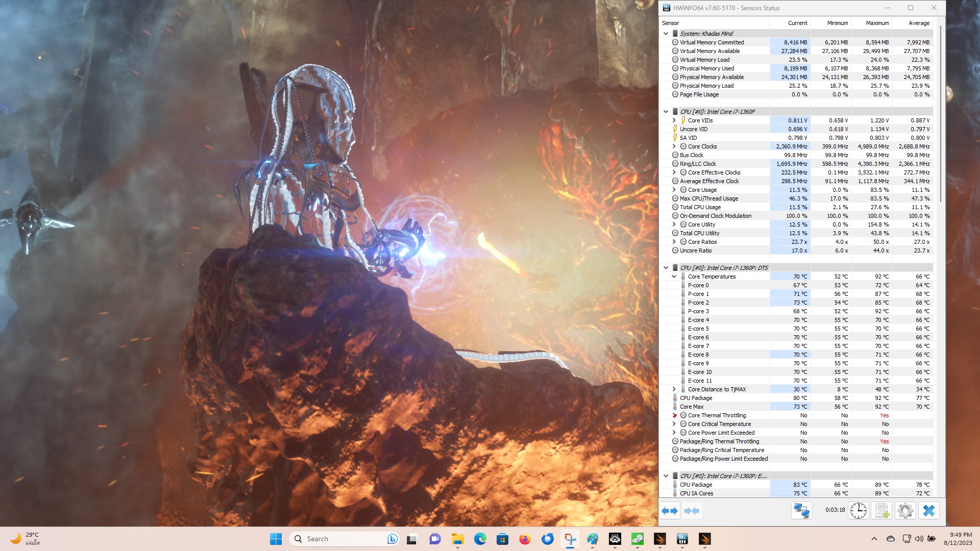Select Package/Ring Thermal Throttling row
The width and height of the screenshot is (980, 551).
pos(796,441)
